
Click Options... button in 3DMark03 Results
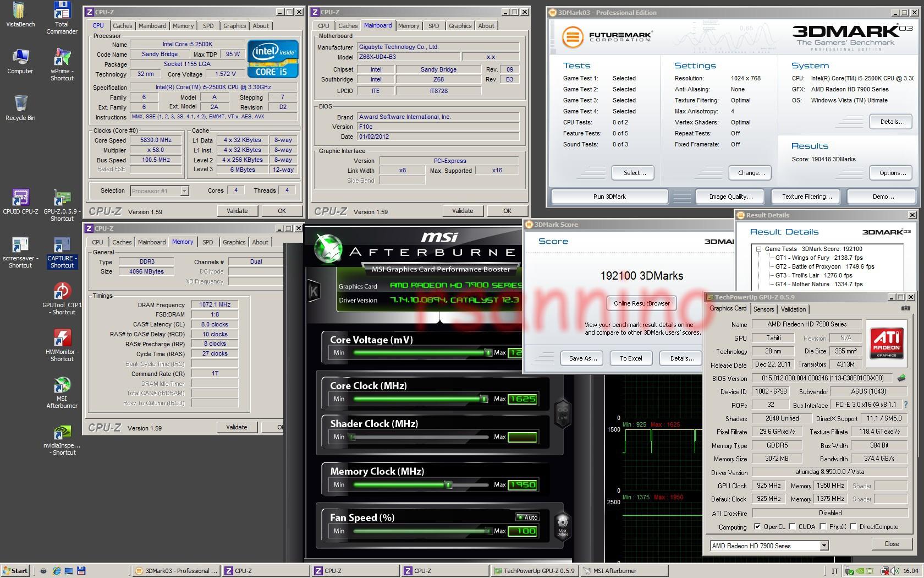[x=892, y=173]
